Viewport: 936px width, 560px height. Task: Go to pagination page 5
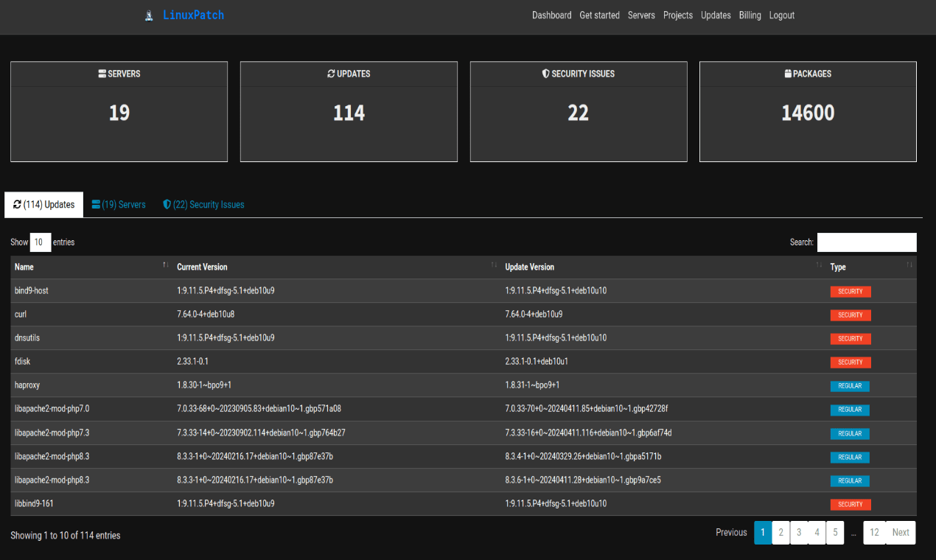(835, 532)
